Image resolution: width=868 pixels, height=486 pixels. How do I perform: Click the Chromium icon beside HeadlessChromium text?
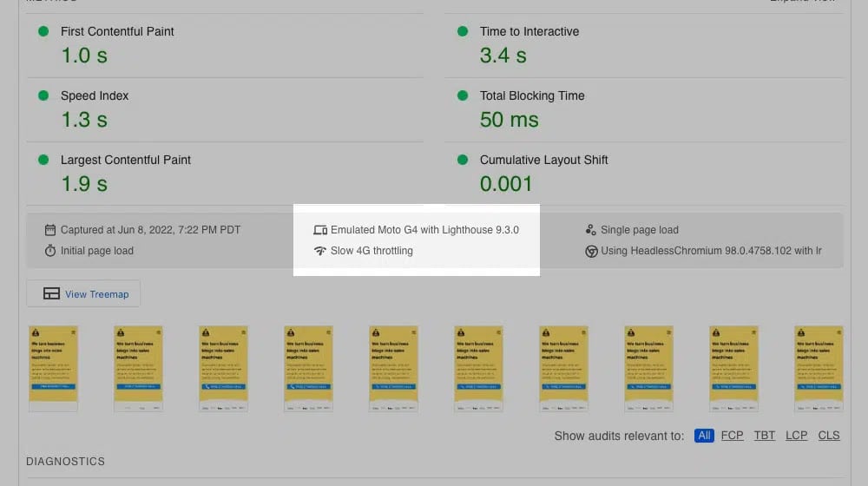[x=591, y=252]
